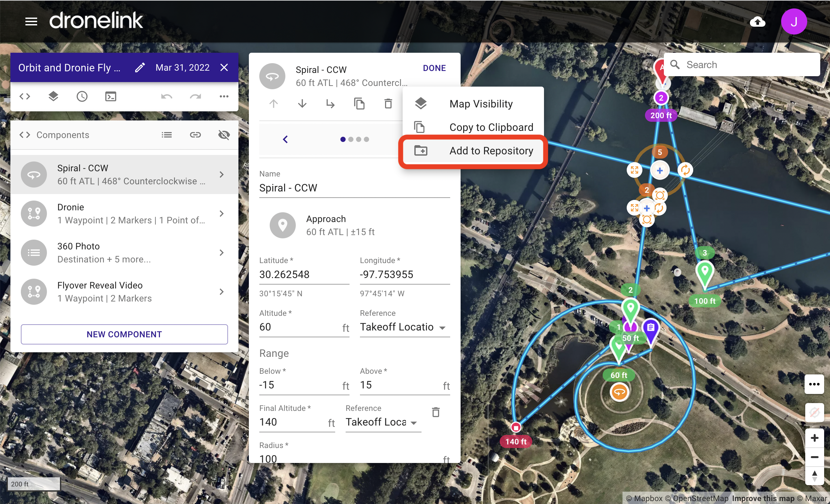
Task: Open map layers icon in plan toolbar
Action: 53,97
